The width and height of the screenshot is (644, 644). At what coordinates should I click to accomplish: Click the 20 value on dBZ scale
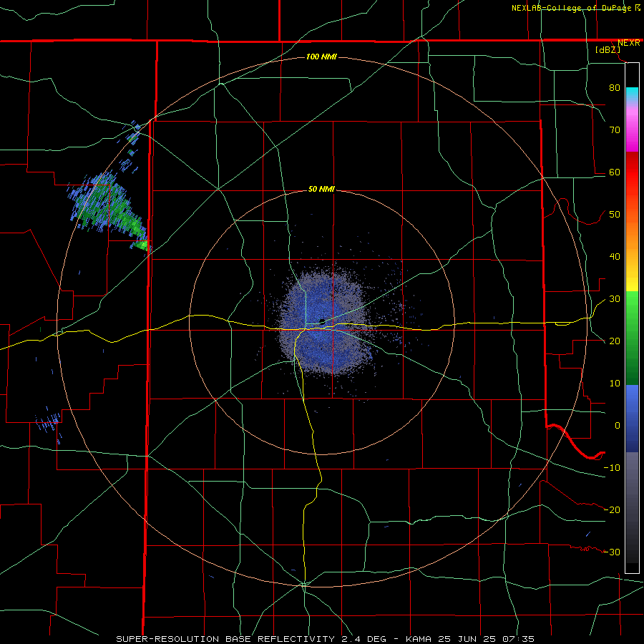tap(615, 341)
